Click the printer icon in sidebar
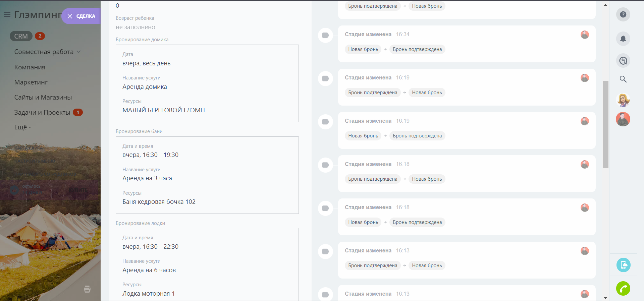Image resolution: width=644 pixels, height=301 pixels. click(x=87, y=289)
